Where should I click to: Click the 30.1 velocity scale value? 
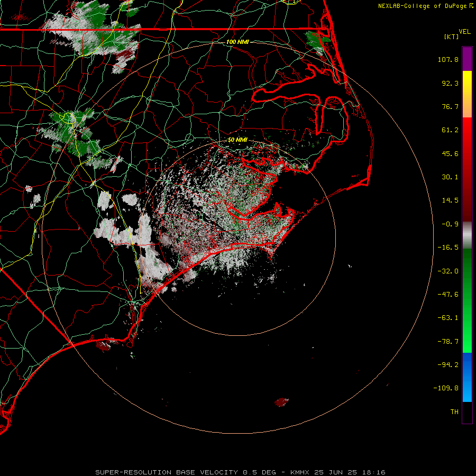[450, 177]
